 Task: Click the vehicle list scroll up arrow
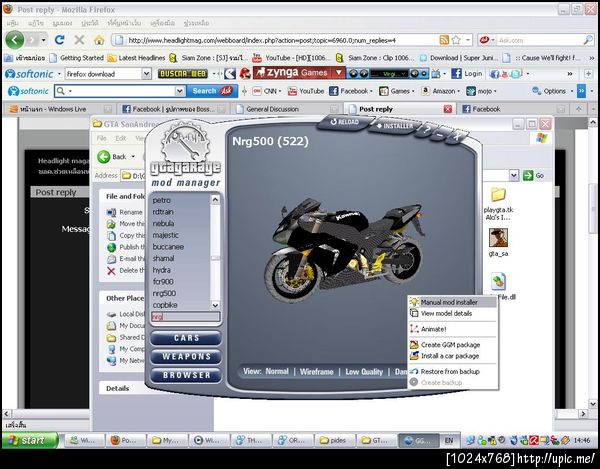(215, 200)
